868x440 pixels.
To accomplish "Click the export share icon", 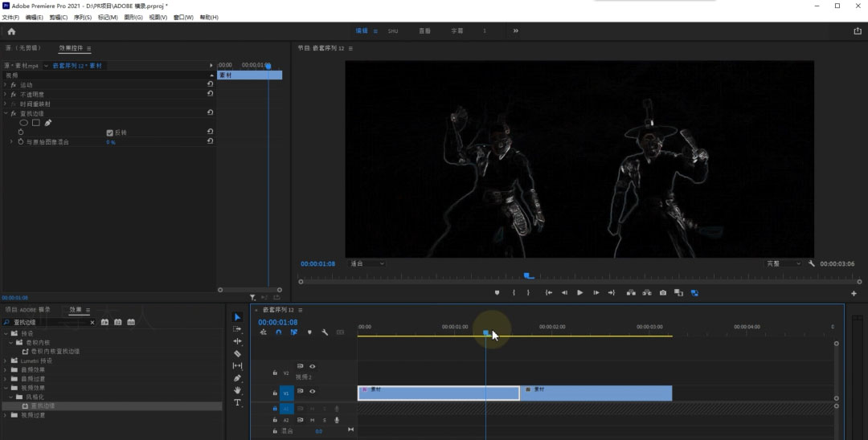I will 858,31.
